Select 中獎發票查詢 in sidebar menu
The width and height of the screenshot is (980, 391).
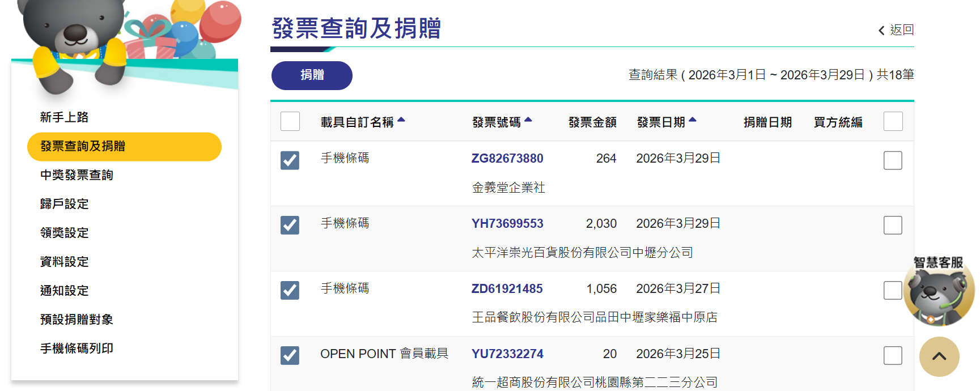coord(77,175)
